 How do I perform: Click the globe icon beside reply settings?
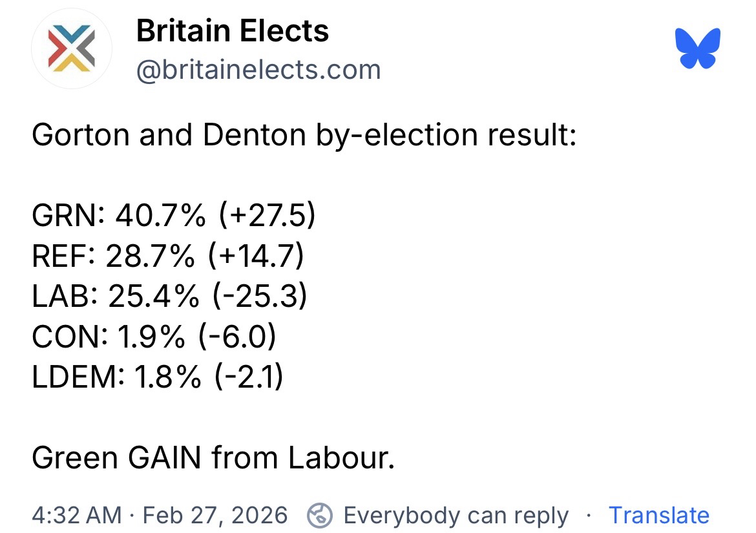[x=319, y=516]
